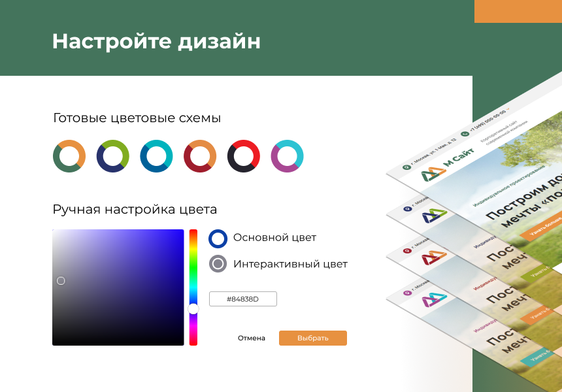Click the circular marker in the color gradient
This screenshot has width=562, height=392.
click(61, 281)
